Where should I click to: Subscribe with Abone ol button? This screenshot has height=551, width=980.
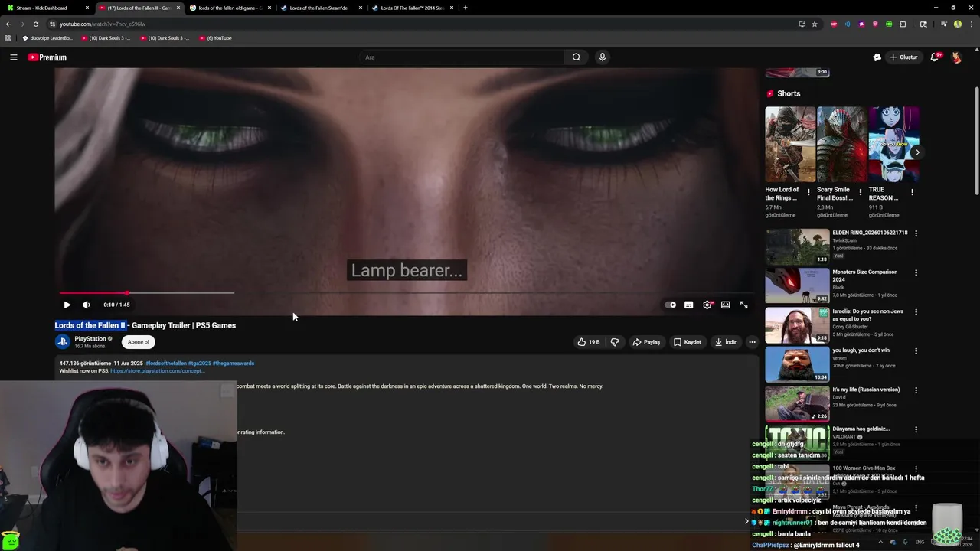pyautogui.click(x=139, y=342)
